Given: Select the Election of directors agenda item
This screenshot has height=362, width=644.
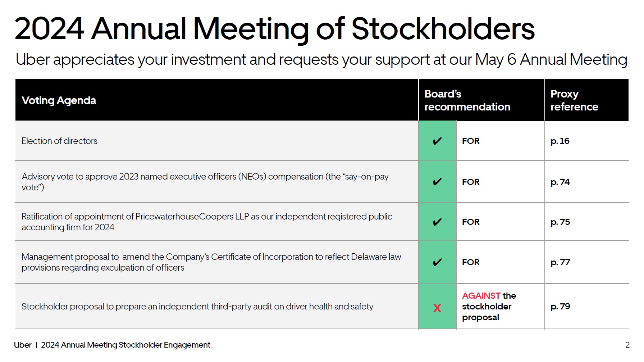Looking at the screenshot, I should [59, 141].
